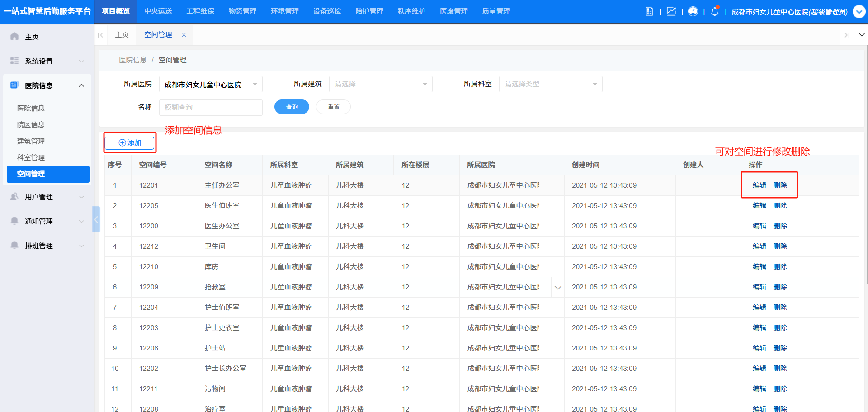Edit the 主任办公室 row
868x412 pixels.
tap(759, 185)
